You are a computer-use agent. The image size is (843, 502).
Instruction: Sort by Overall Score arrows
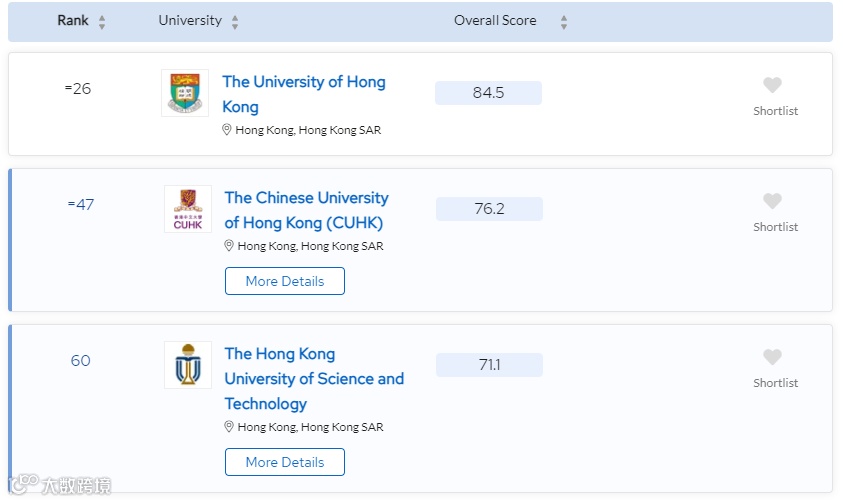[564, 22]
